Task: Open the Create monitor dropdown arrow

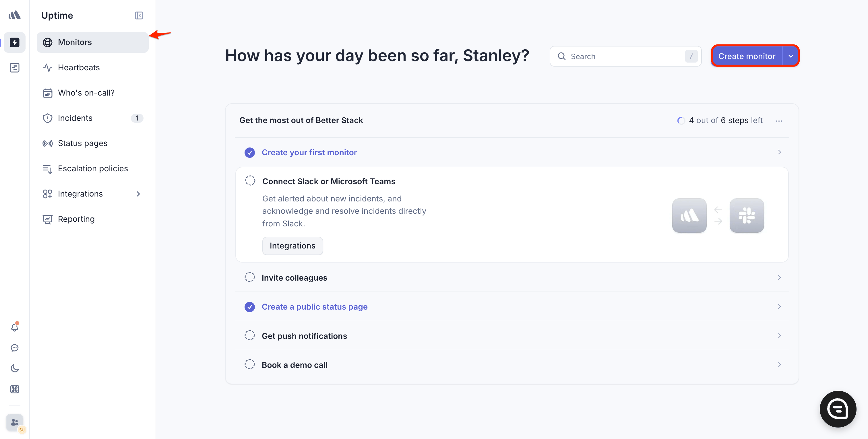Action: [790, 56]
